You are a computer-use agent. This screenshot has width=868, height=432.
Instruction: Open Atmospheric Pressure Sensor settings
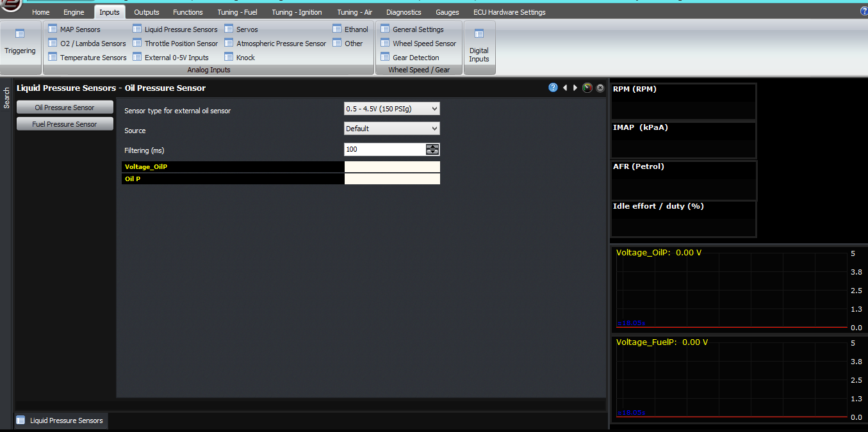pyautogui.click(x=275, y=44)
